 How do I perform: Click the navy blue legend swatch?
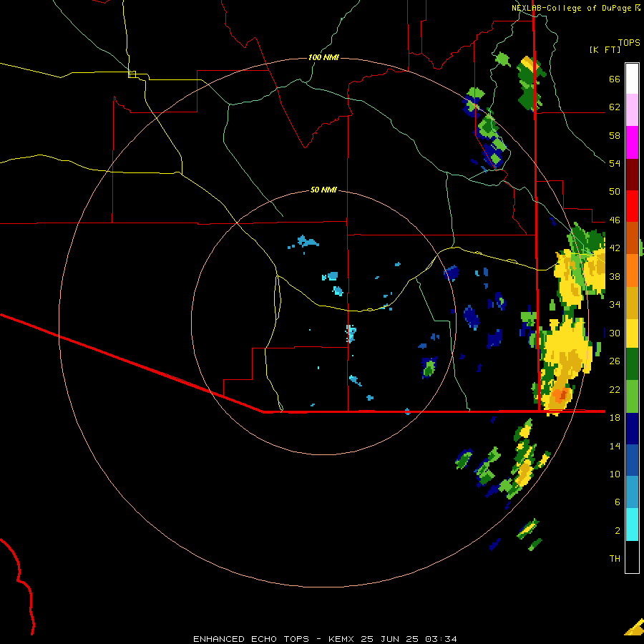[x=632, y=429]
